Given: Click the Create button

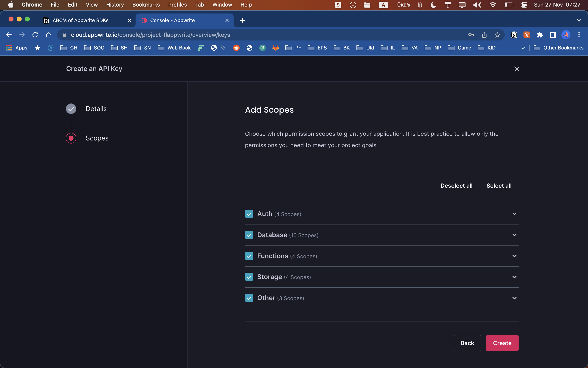Looking at the screenshot, I should click(502, 343).
